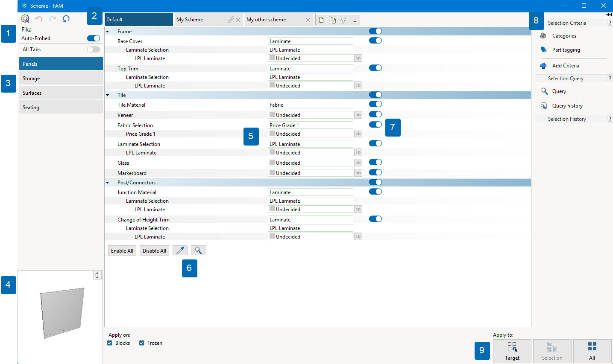Click arrow button beside Glass Undecided

(358, 163)
